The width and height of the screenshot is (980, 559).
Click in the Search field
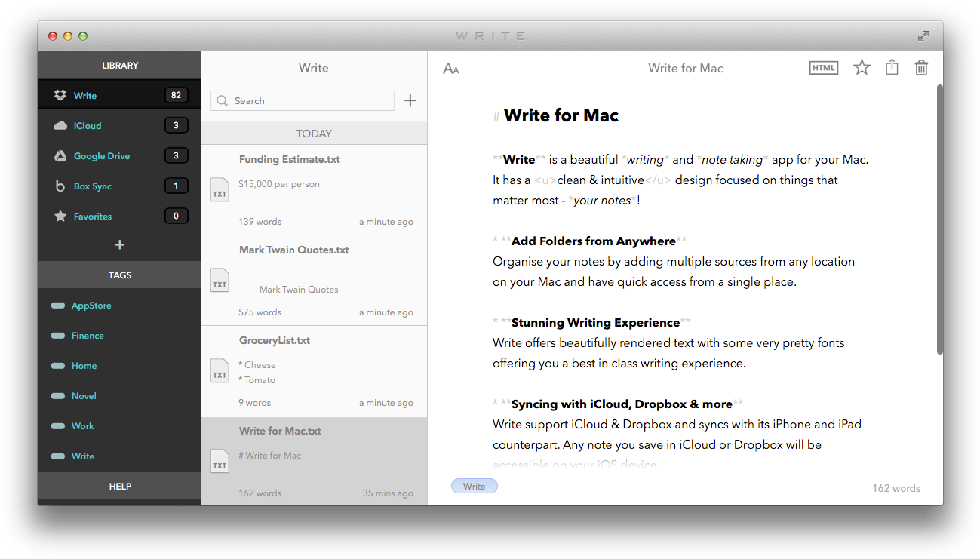click(x=303, y=101)
